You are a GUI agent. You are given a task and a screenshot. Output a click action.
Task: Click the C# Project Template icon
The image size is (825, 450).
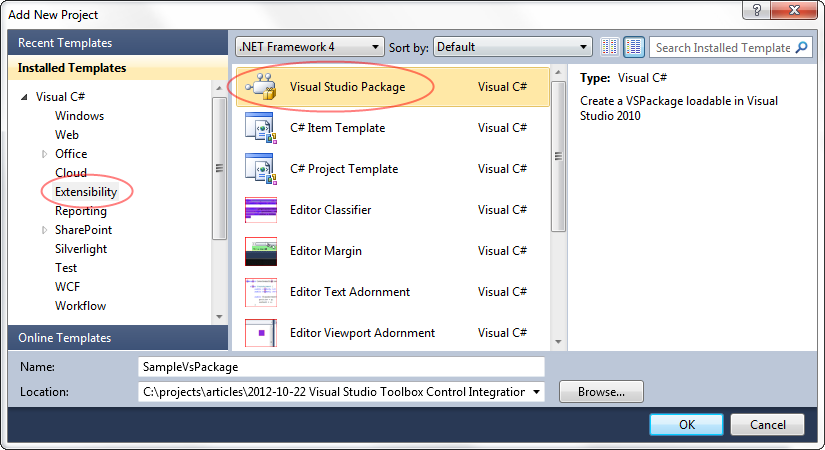click(261, 169)
